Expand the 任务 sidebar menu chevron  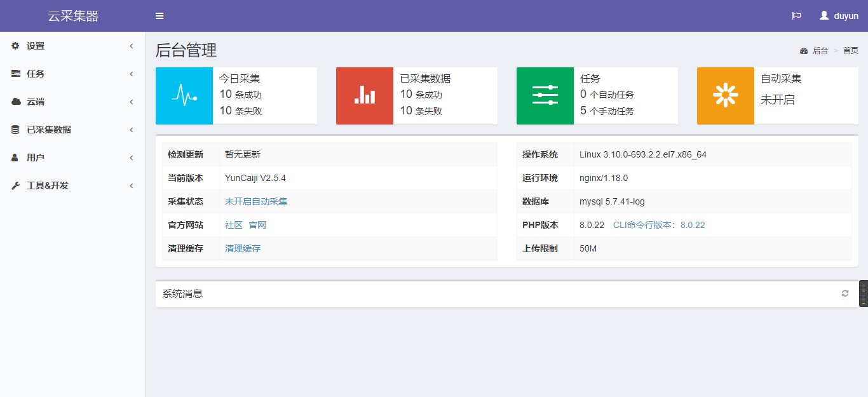tap(132, 74)
